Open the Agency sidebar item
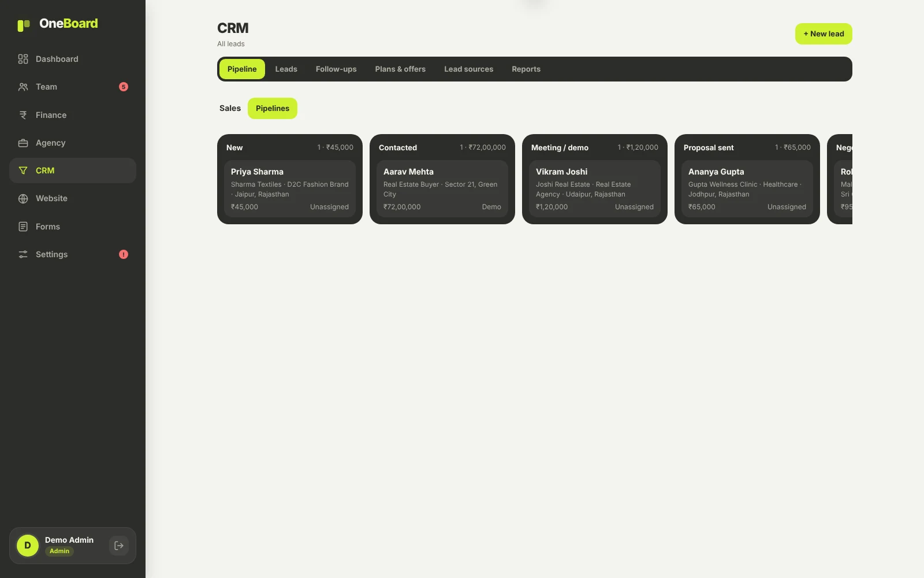 point(73,143)
